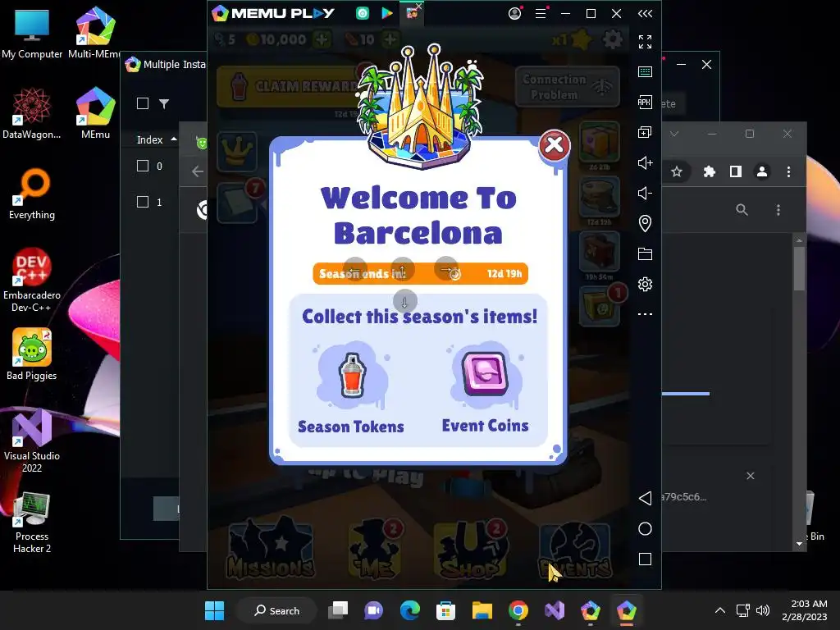Sort by Index column arrow
This screenshot has height=630, width=840.
174,139
